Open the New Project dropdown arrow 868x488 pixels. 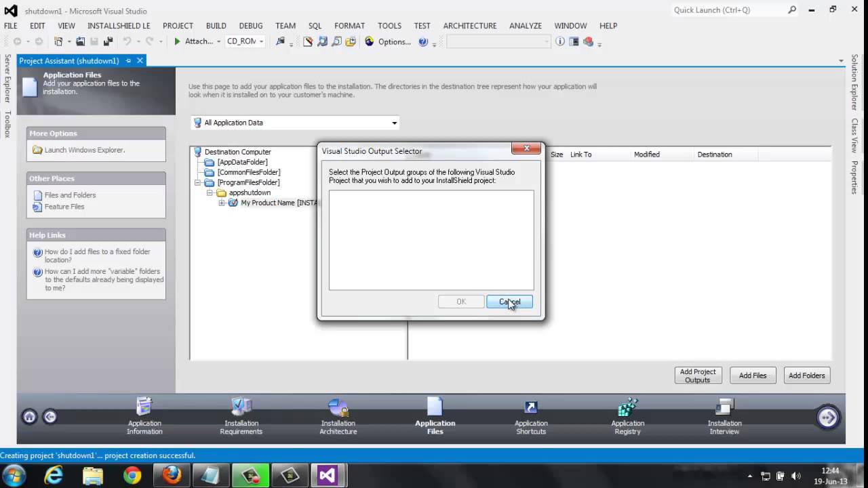(x=68, y=42)
